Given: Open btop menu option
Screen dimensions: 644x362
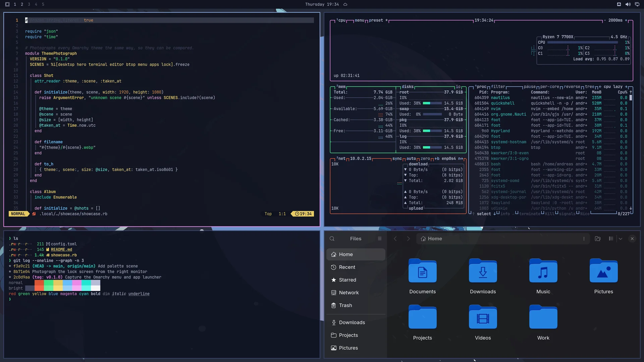Looking at the screenshot, I should [x=359, y=20].
